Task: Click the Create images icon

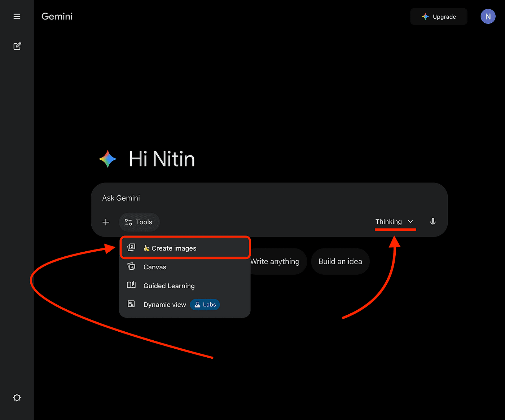Action: 131,247
